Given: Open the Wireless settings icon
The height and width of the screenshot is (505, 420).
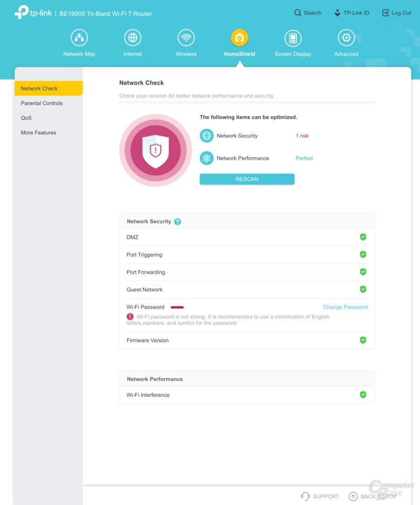Looking at the screenshot, I should tap(186, 38).
